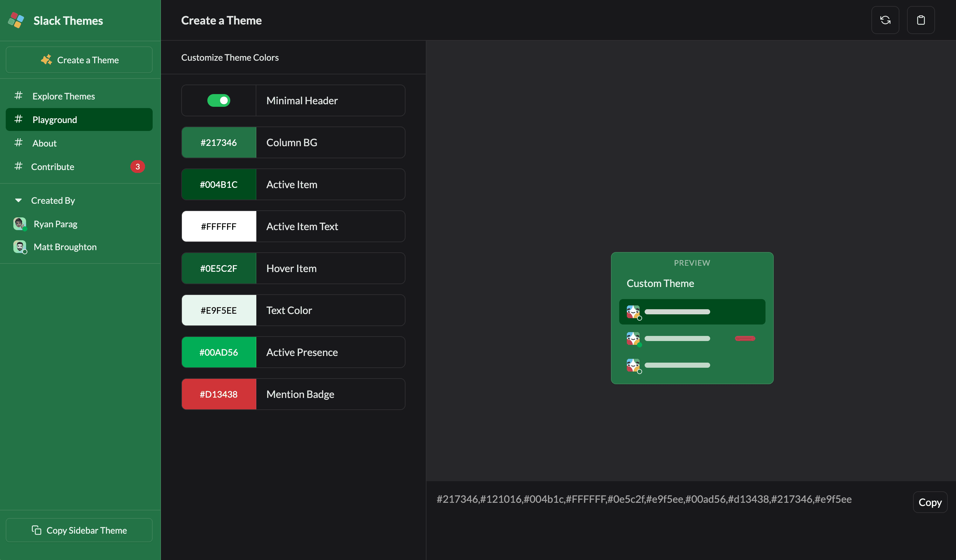Click the Copy button next to theme string
956x560 pixels.
coord(930,502)
